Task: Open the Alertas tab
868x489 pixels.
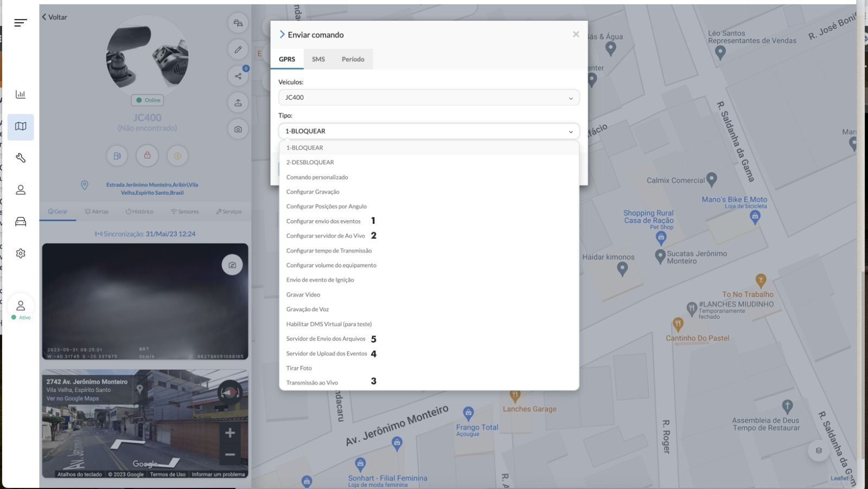Action: pos(97,211)
